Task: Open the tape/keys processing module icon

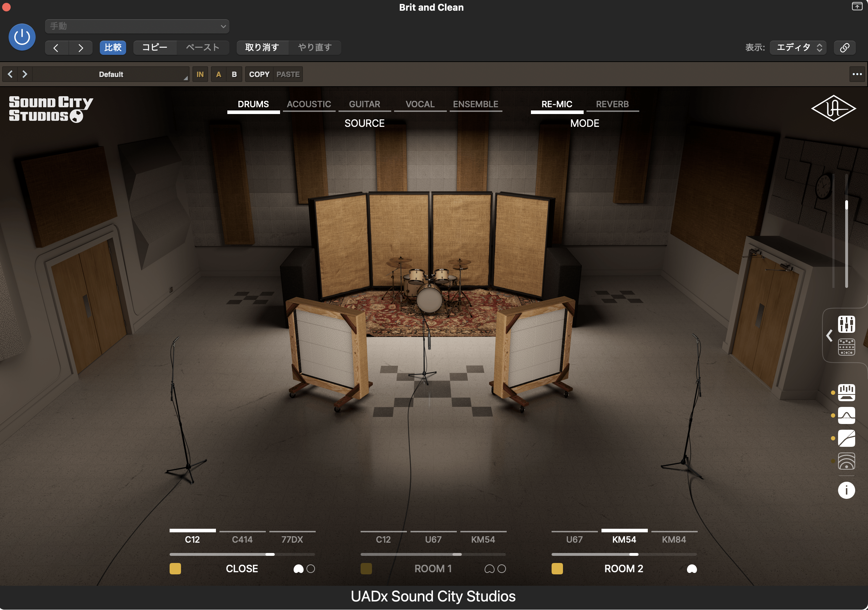Action: [x=847, y=392]
